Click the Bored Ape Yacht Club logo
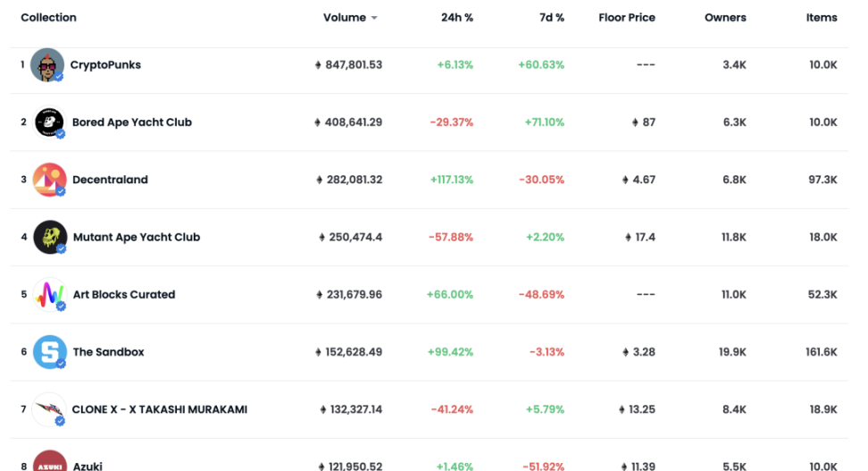The image size is (868, 471). (49, 122)
